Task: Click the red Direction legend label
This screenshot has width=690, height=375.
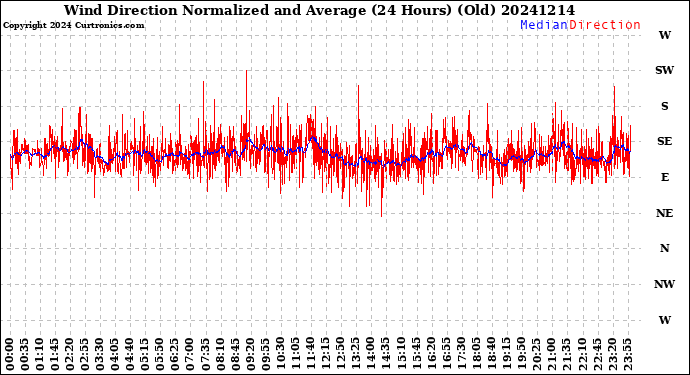Action: (605, 25)
